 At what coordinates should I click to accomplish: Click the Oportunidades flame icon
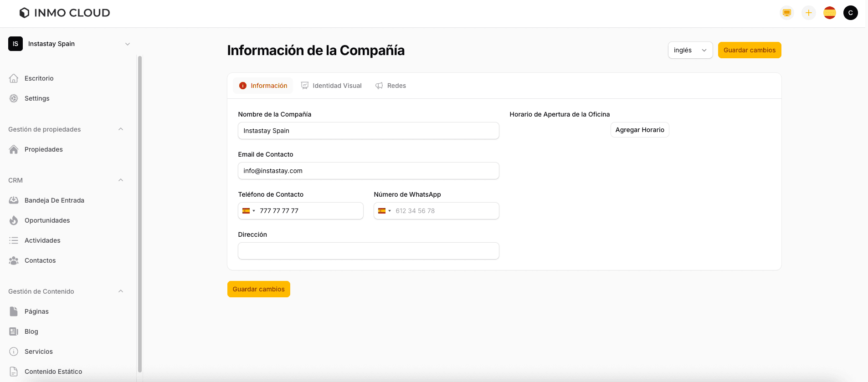pos(14,220)
